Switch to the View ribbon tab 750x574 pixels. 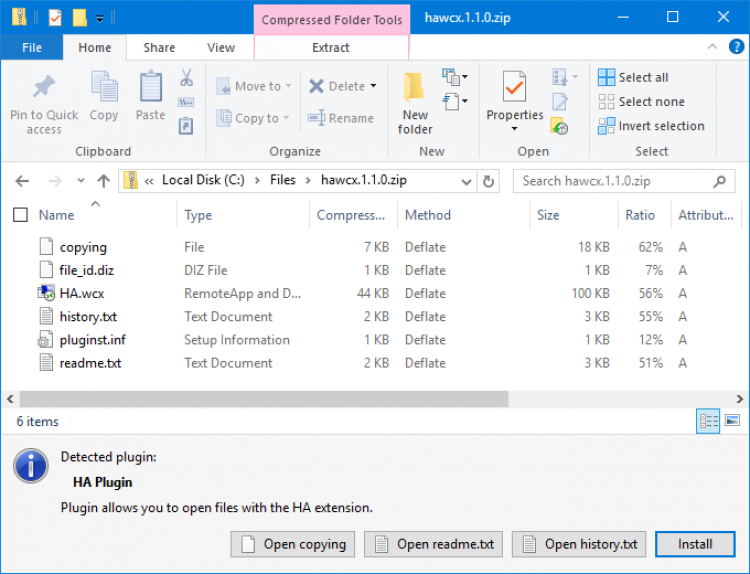221,47
